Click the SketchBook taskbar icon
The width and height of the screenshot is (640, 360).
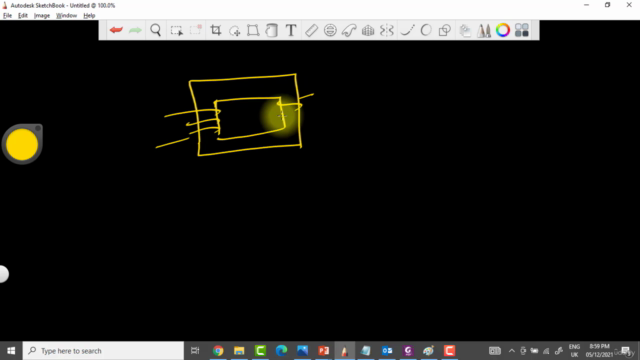pos(344,351)
